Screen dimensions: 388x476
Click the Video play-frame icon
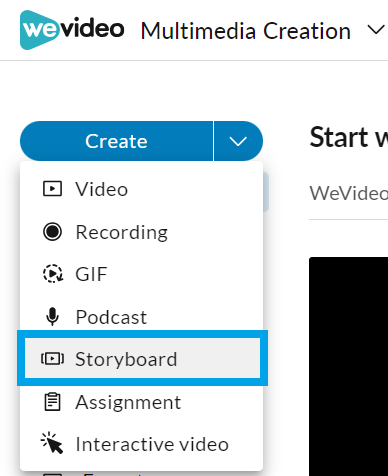pyautogui.click(x=52, y=189)
